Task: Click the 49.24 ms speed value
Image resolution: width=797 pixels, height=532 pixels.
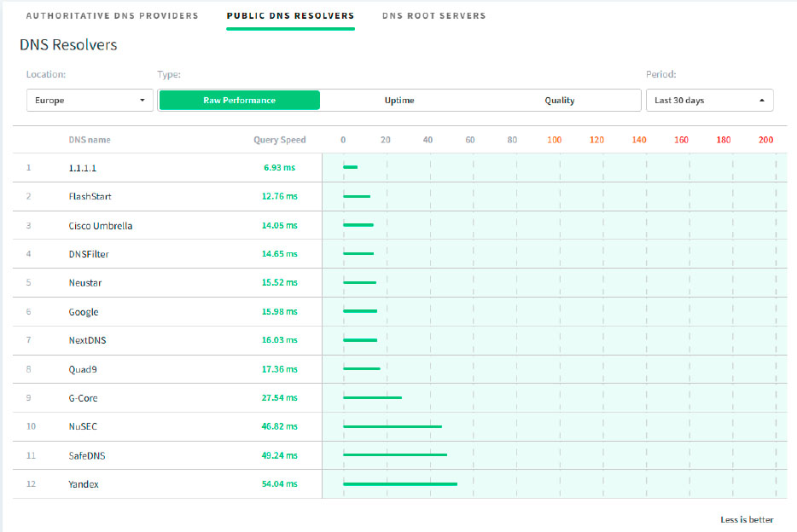Action: pos(280,455)
